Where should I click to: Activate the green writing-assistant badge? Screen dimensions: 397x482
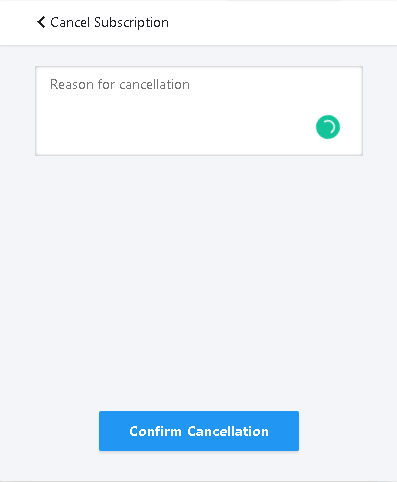328,127
